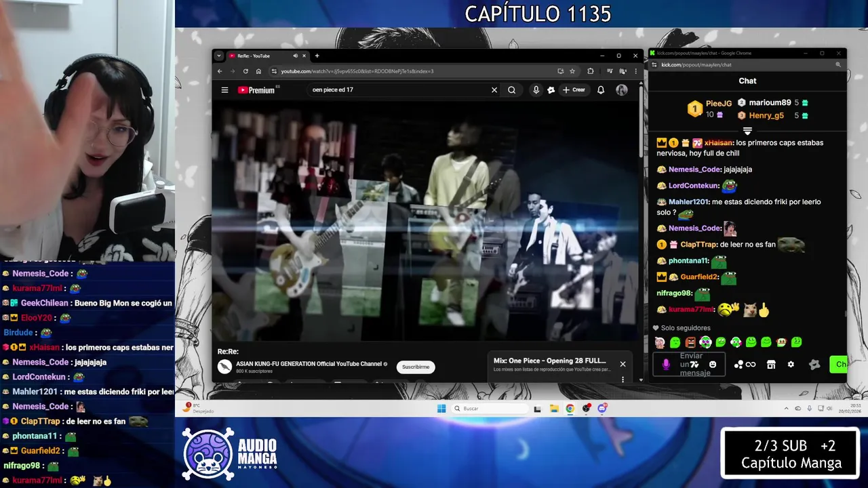
Task: Click the kick.com/popout/maaylen/chat address
Action: [x=696, y=64]
